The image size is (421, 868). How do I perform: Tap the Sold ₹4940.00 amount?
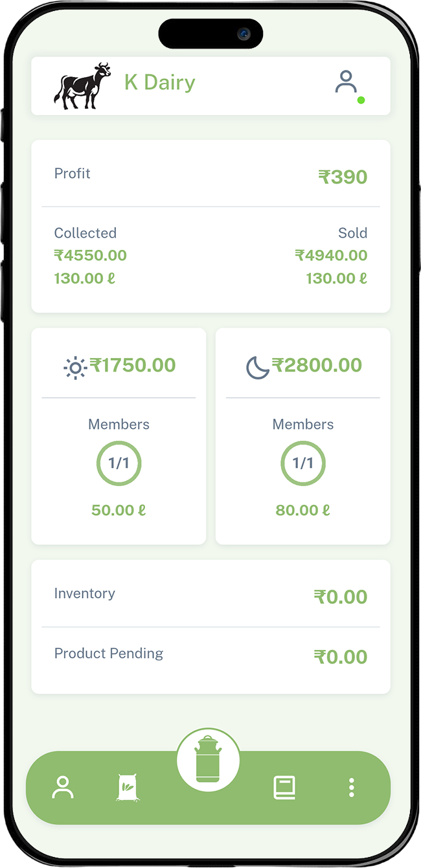tap(331, 256)
